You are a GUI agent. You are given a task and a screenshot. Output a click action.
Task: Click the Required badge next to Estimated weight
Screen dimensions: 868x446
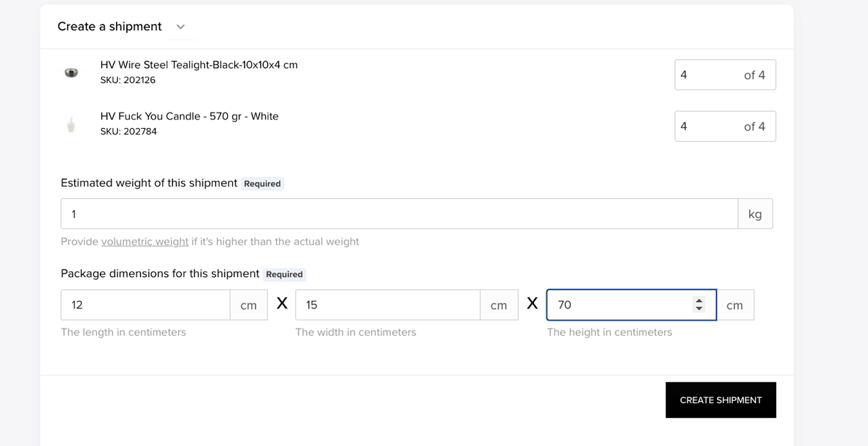pos(263,183)
